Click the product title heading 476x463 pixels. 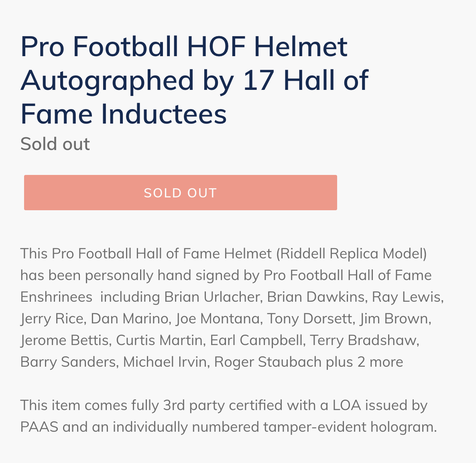click(x=194, y=80)
